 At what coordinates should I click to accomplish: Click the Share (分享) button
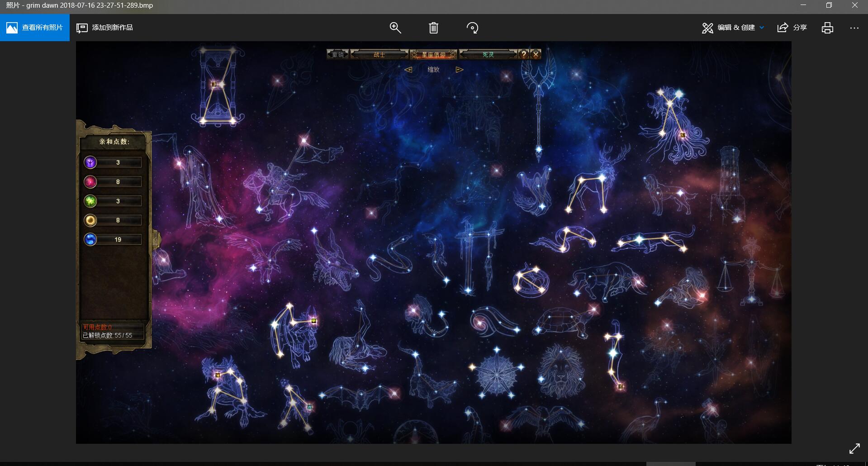click(x=792, y=28)
